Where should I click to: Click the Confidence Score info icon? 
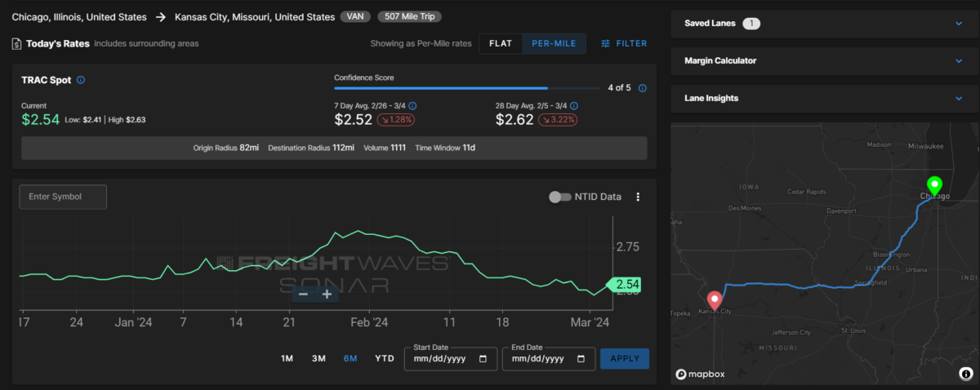643,88
